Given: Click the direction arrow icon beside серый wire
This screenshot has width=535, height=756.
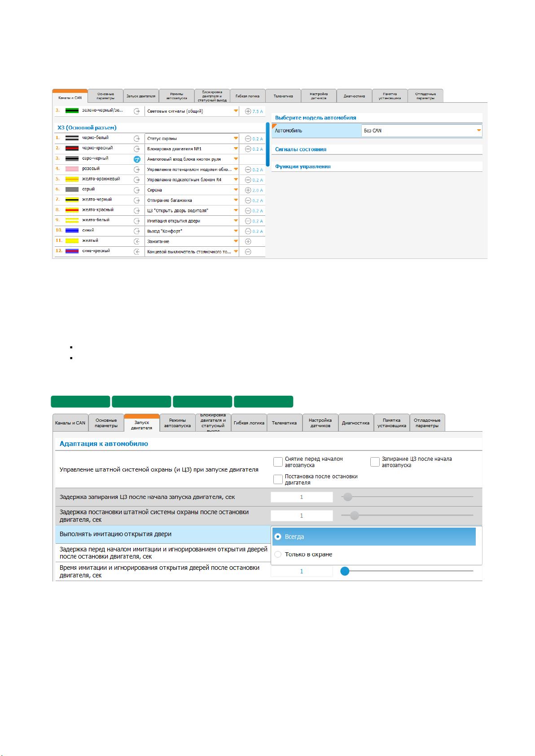Looking at the screenshot, I should [137, 190].
